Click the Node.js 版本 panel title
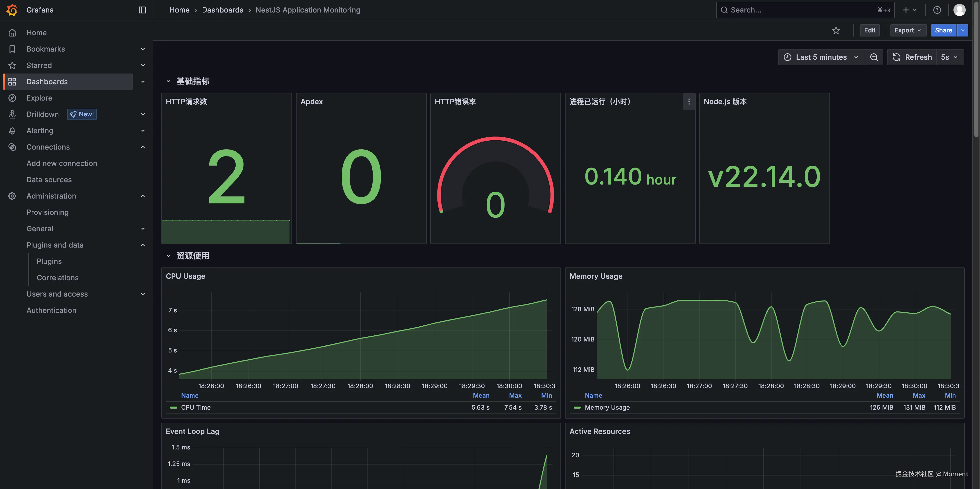This screenshot has height=489, width=980. click(x=725, y=102)
